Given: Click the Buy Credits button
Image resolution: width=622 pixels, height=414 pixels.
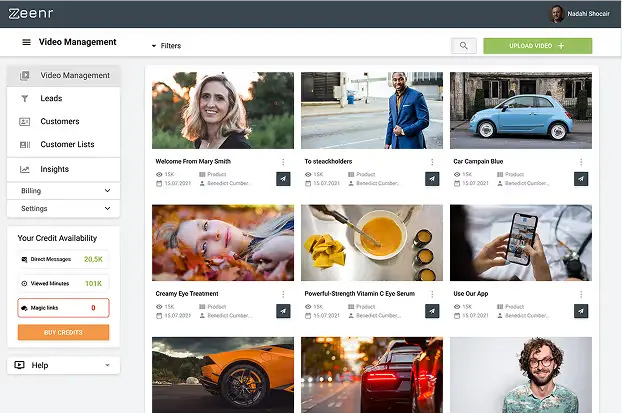Looking at the screenshot, I should 63,332.
